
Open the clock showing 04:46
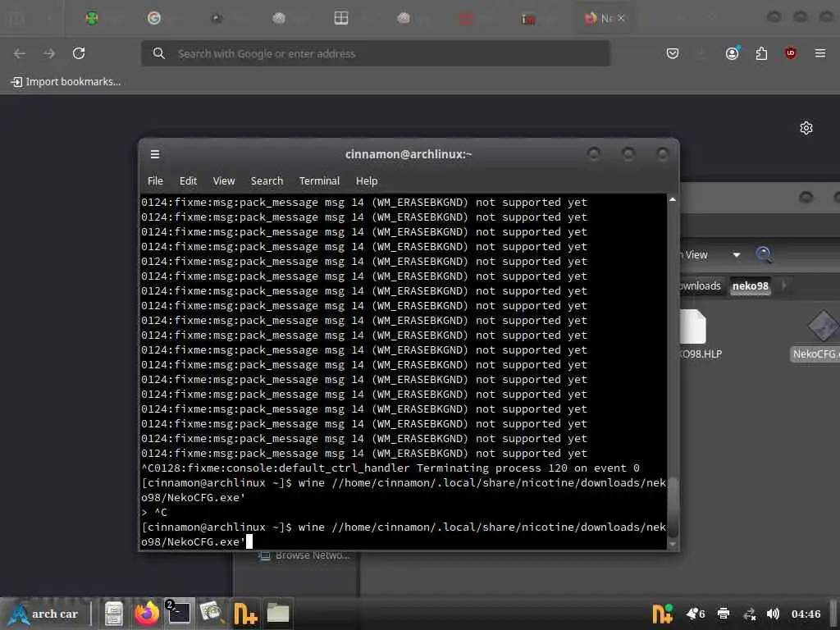[x=806, y=614]
